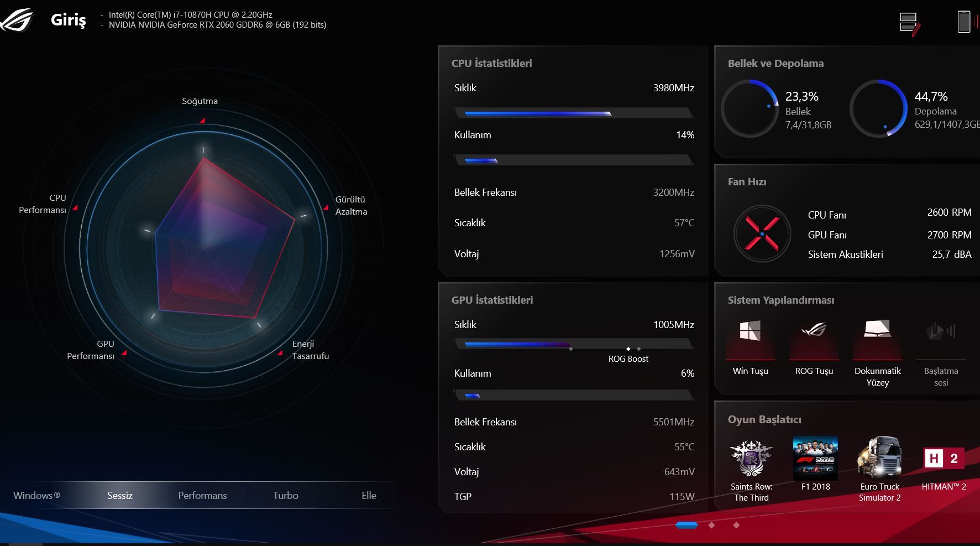Image resolution: width=980 pixels, height=546 pixels.
Task: Click the Depolama usage ring gauge
Action: coord(878,108)
